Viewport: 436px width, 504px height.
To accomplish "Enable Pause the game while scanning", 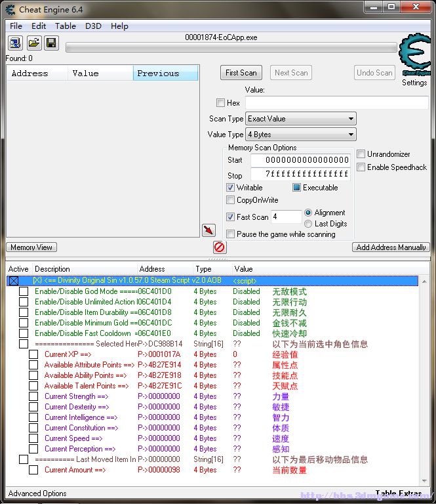I will click(x=230, y=234).
